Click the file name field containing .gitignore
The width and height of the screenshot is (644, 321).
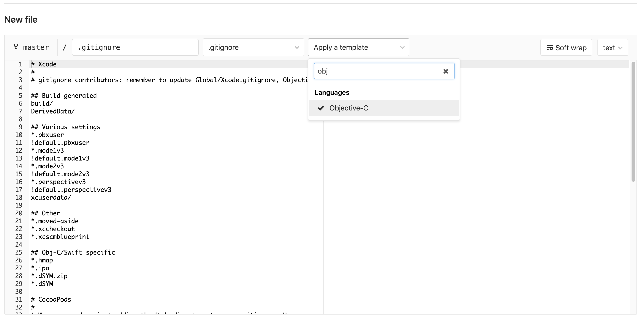[135, 48]
